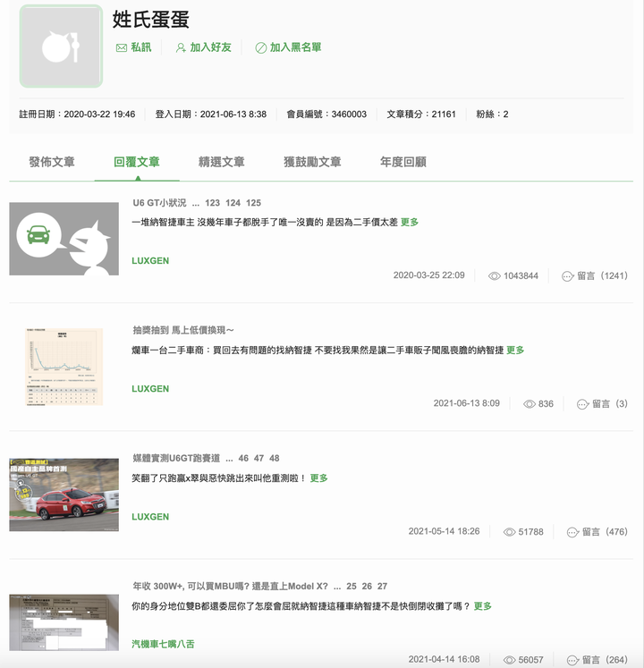Open the 年收 300W+ Model X thread title
This screenshot has height=668, width=644.
[x=230, y=587]
